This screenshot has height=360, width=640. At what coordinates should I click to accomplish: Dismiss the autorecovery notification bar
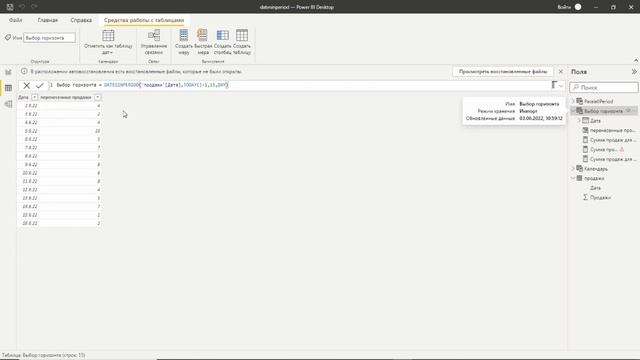click(561, 71)
